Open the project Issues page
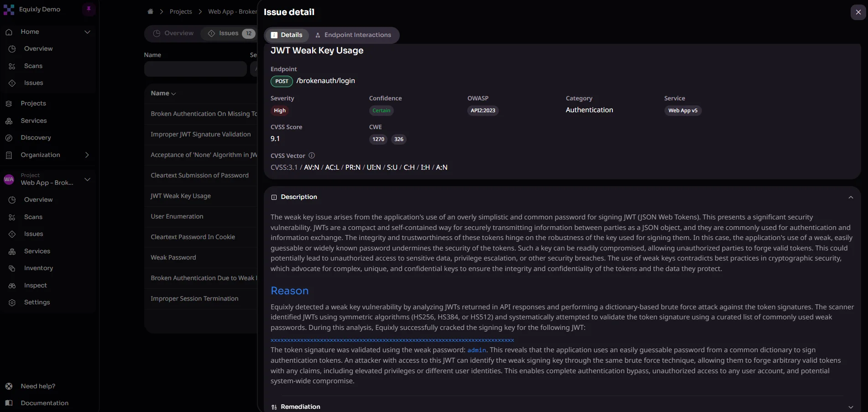This screenshot has height=412, width=868. (x=34, y=234)
